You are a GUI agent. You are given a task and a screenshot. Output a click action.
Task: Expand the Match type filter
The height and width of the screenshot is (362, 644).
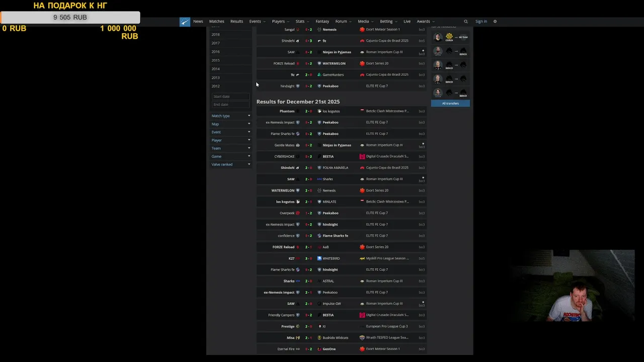(231, 116)
